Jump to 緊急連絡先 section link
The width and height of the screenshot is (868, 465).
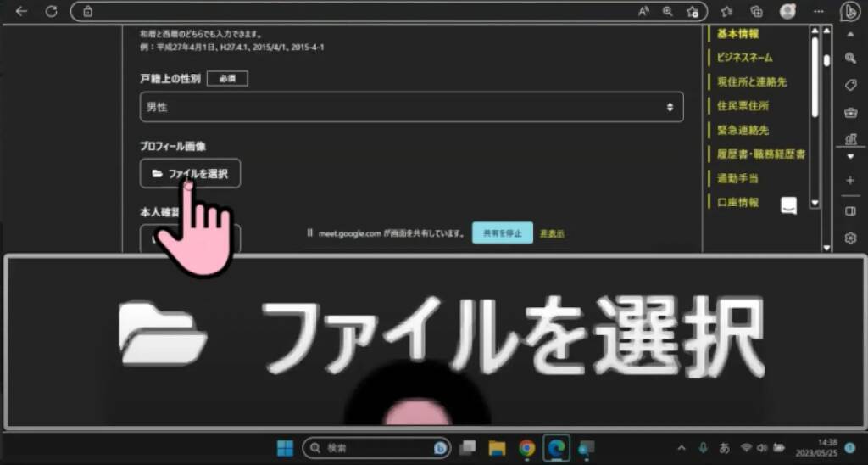pos(743,130)
